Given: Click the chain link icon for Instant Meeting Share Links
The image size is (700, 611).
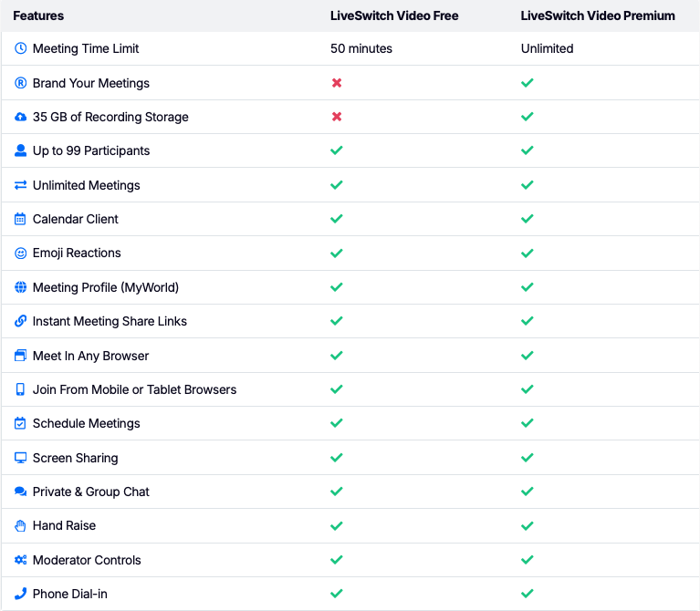Looking at the screenshot, I should tap(21, 321).
